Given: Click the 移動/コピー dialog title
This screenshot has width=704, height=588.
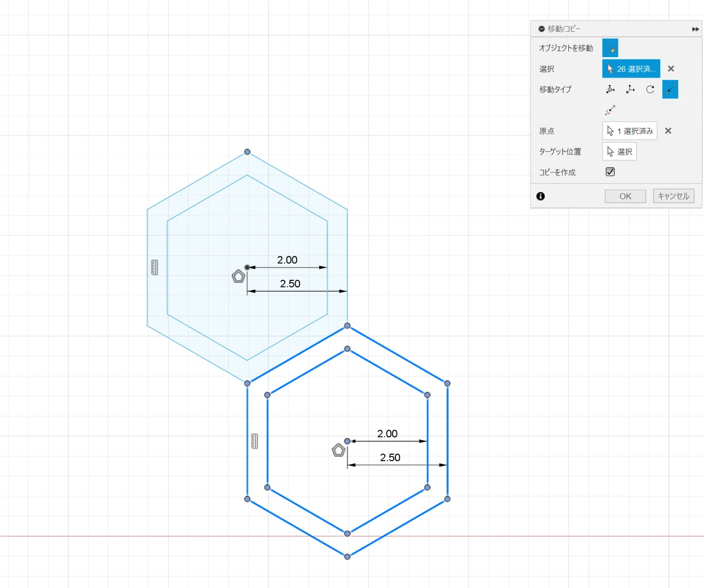Looking at the screenshot, I should click(x=564, y=29).
